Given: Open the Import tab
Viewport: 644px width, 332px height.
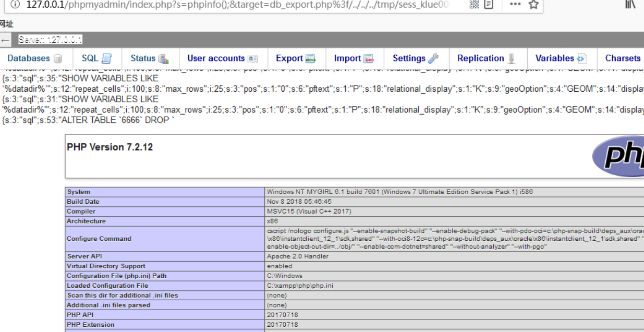Looking at the screenshot, I should tap(355, 58).
